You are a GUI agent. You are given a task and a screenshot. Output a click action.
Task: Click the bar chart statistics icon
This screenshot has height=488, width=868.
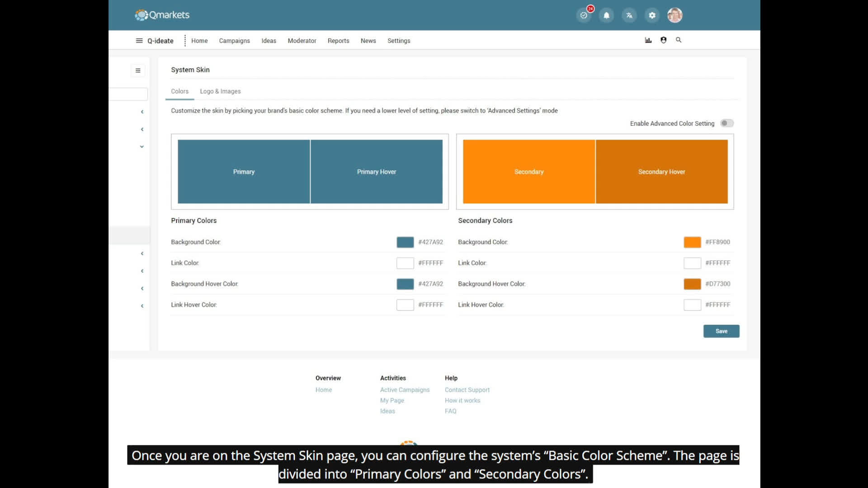(648, 40)
